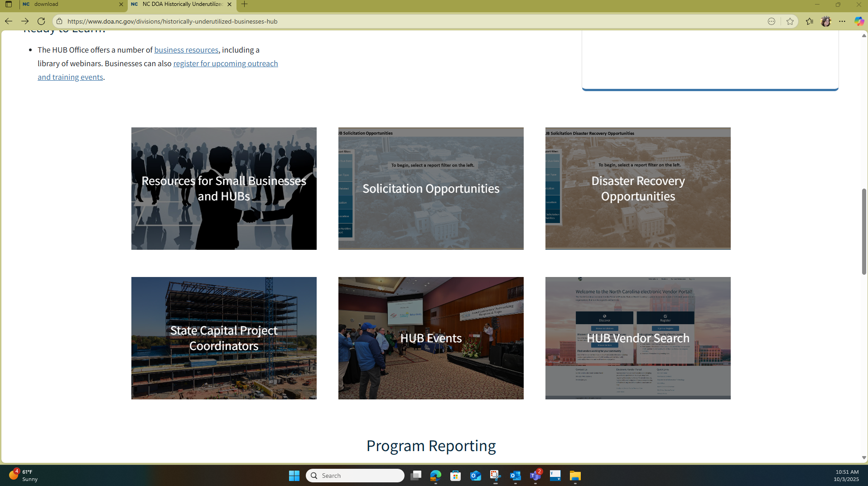The image size is (868, 486).
Task: Open the Tab actions menu icon
Action: pos(9,5)
